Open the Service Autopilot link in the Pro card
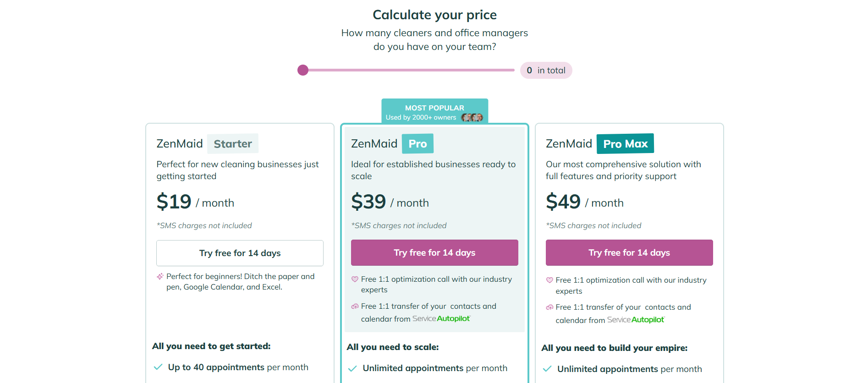Image resolution: width=868 pixels, height=383 pixels. (440, 318)
